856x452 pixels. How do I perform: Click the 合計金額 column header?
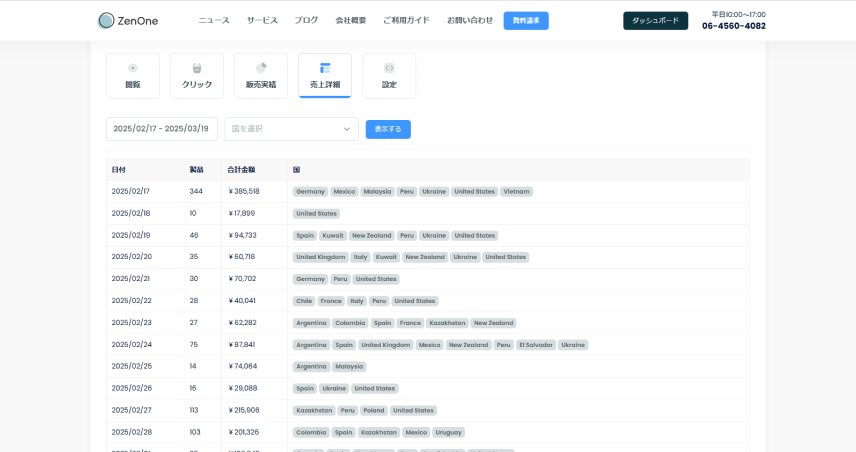(241, 169)
